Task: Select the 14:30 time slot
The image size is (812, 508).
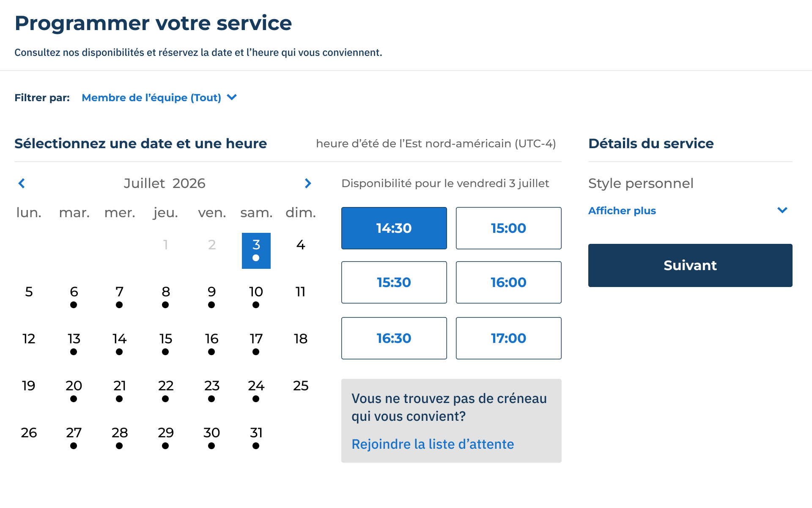Action: [394, 228]
